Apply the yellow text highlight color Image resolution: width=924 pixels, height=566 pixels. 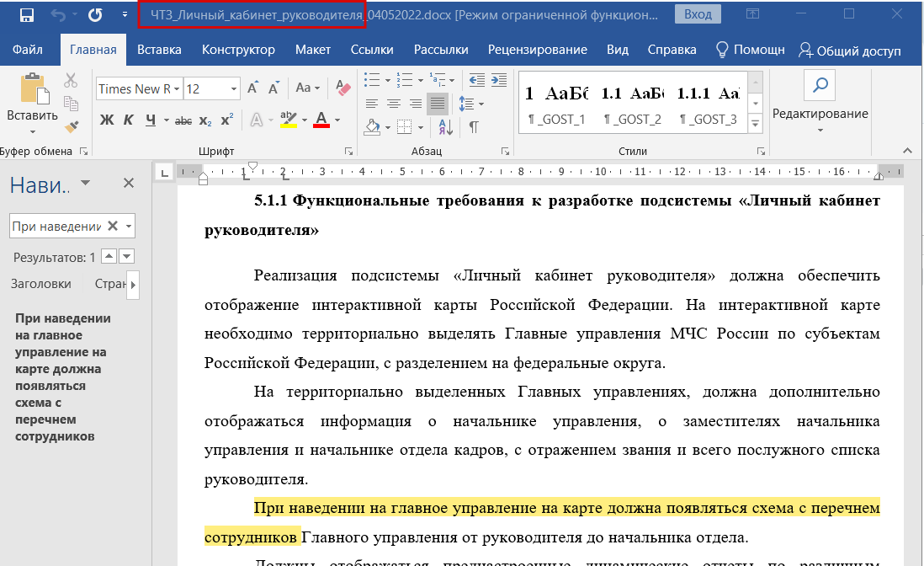point(288,120)
